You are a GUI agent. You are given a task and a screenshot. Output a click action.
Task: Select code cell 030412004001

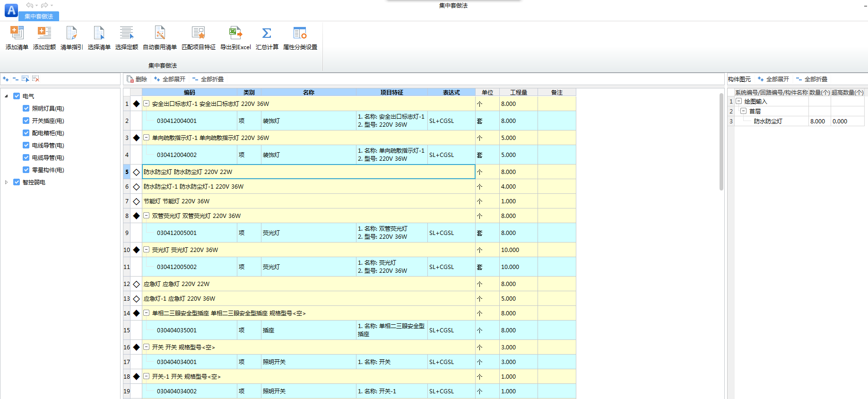click(x=190, y=121)
